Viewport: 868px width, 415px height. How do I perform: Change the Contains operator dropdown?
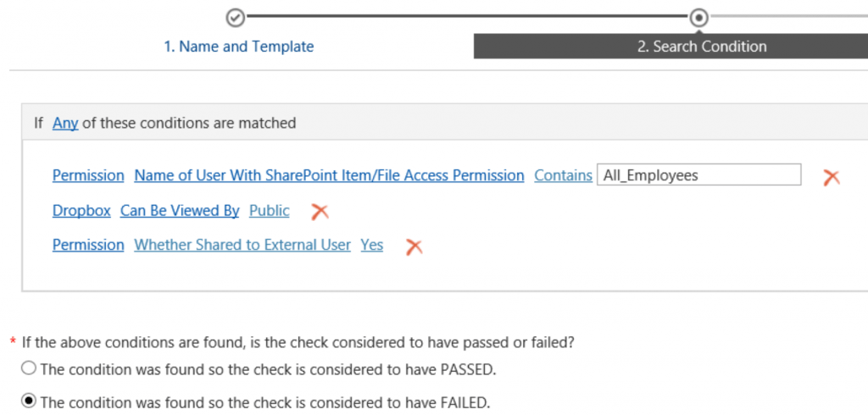tap(563, 176)
